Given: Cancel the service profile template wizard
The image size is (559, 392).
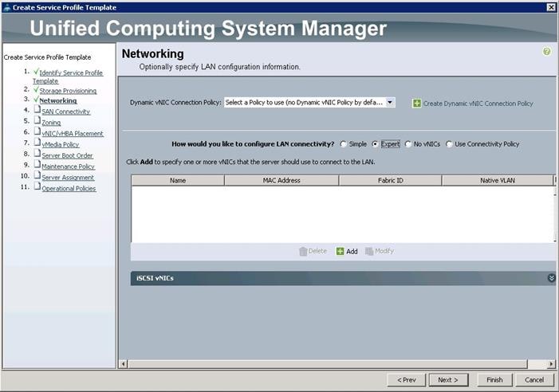Looking at the screenshot, I should coord(534,380).
